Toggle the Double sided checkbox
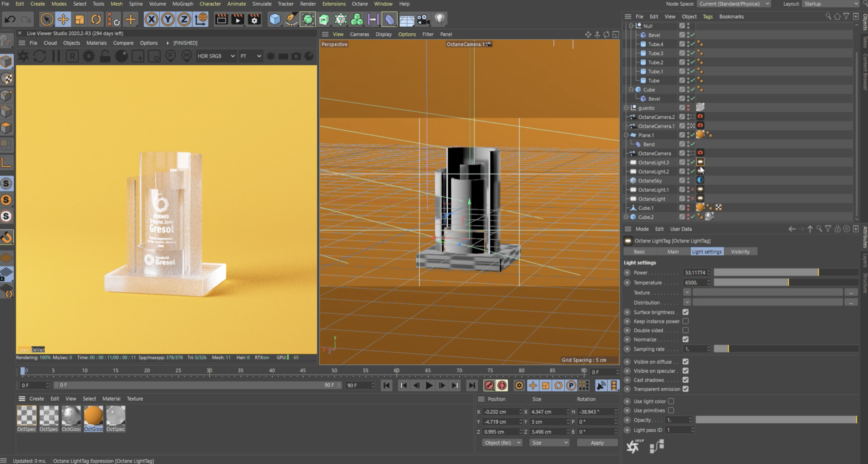 tap(685, 330)
